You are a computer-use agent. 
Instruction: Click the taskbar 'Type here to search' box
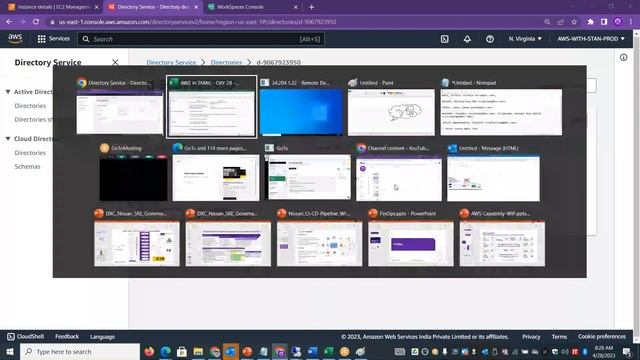pos(80,351)
